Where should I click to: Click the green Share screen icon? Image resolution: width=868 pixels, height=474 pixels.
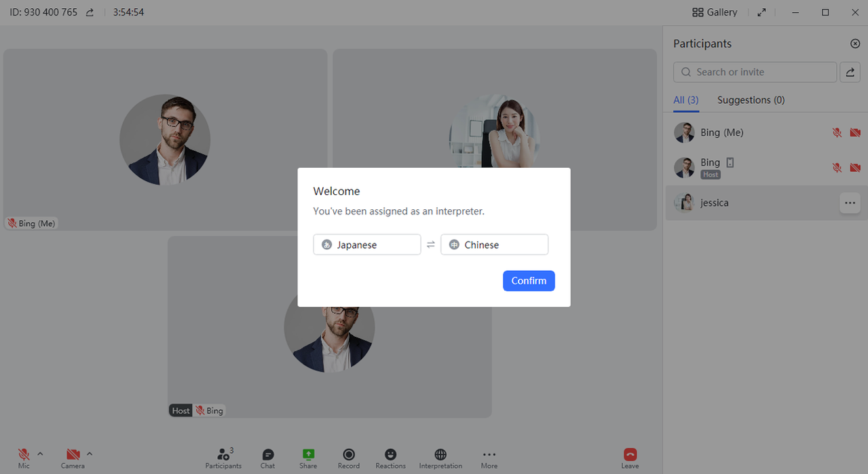point(308,455)
